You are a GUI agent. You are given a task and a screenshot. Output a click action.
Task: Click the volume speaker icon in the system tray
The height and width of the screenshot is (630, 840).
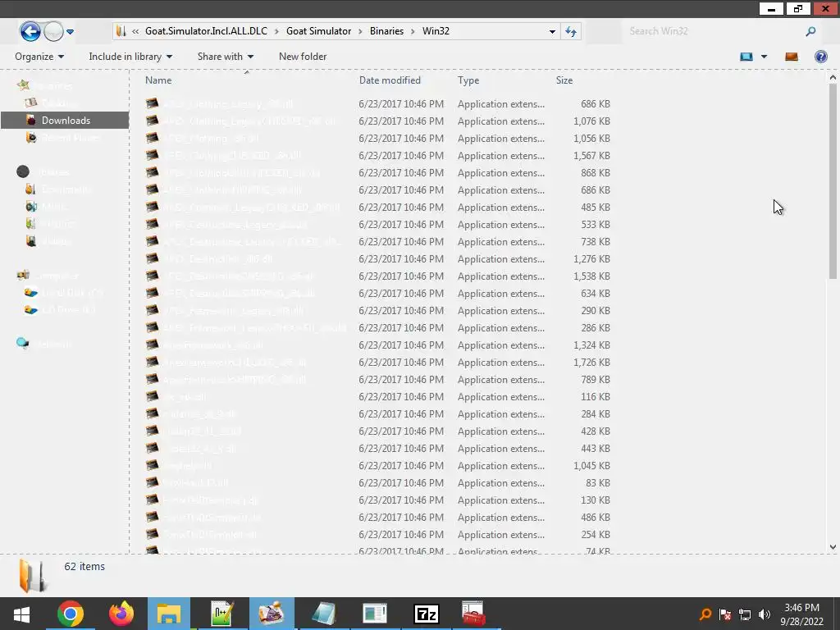coord(765,614)
